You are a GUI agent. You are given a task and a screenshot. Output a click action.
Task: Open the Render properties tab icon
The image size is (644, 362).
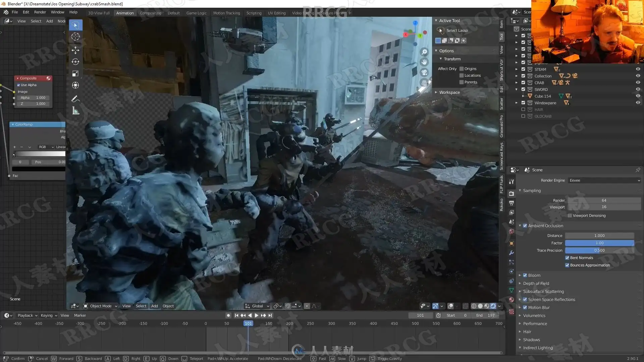click(512, 194)
